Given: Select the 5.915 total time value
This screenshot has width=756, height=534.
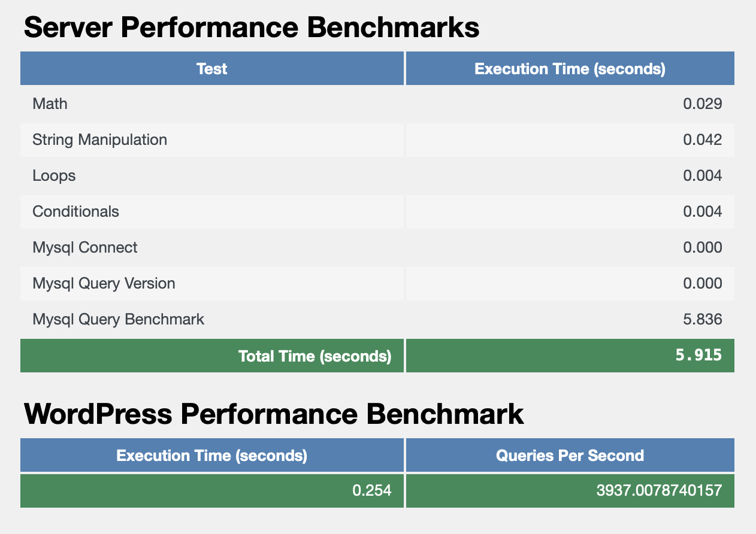Looking at the screenshot, I should (x=698, y=356).
